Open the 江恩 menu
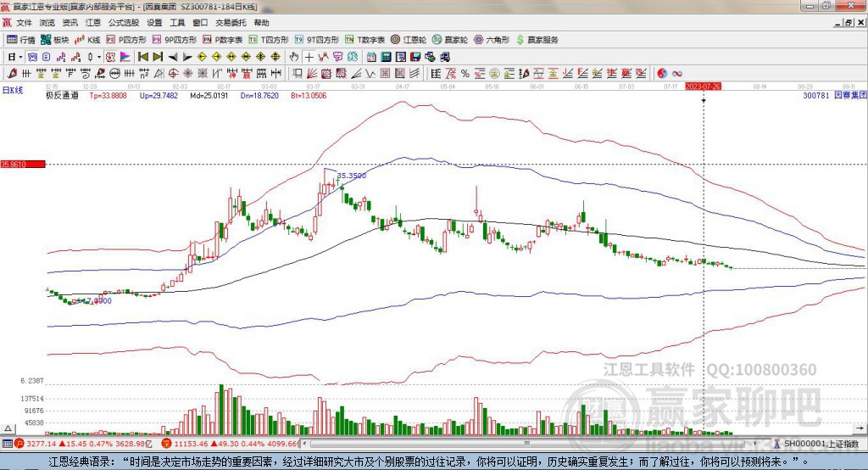 (93, 23)
